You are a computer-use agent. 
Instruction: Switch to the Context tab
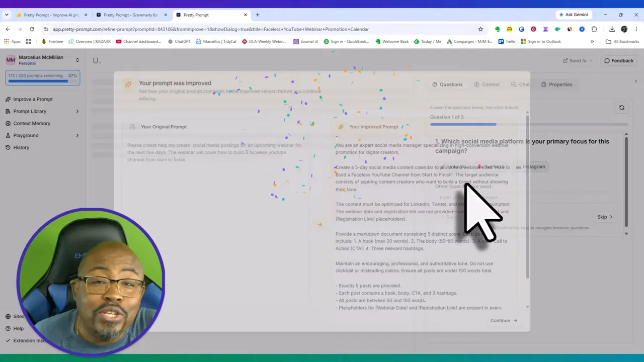click(x=487, y=84)
